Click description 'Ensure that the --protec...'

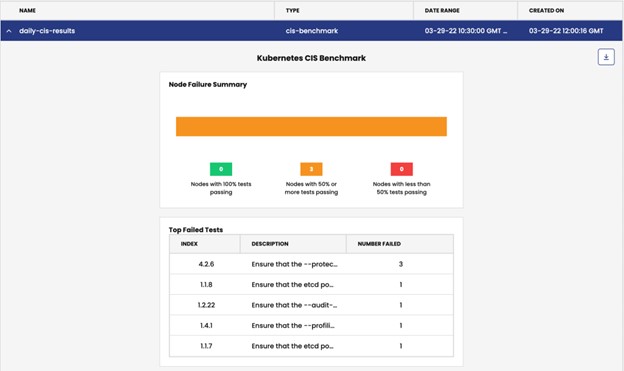point(294,264)
